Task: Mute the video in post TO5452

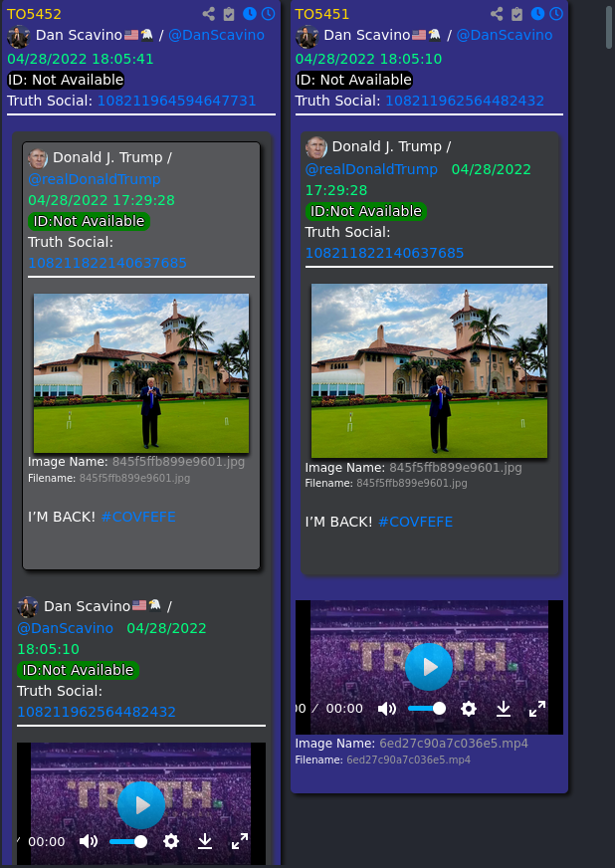Action: click(89, 841)
